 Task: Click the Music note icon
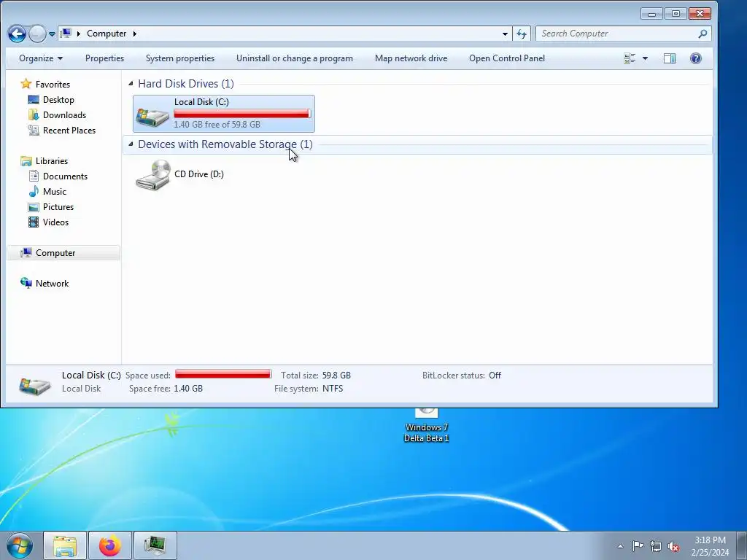tap(34, 192)
